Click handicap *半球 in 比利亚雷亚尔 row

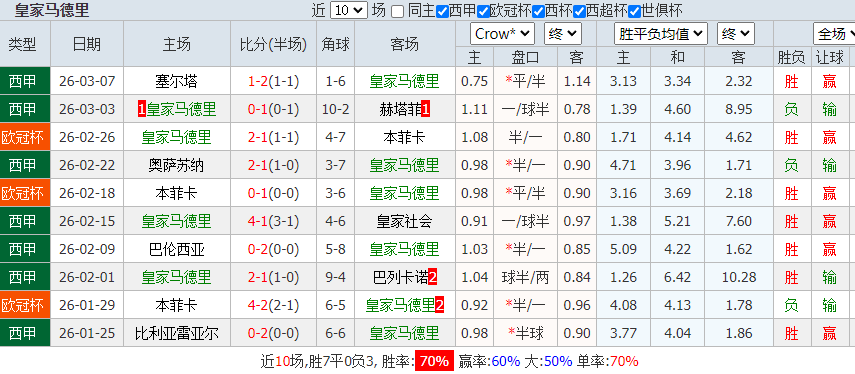(x=525, y=333)
